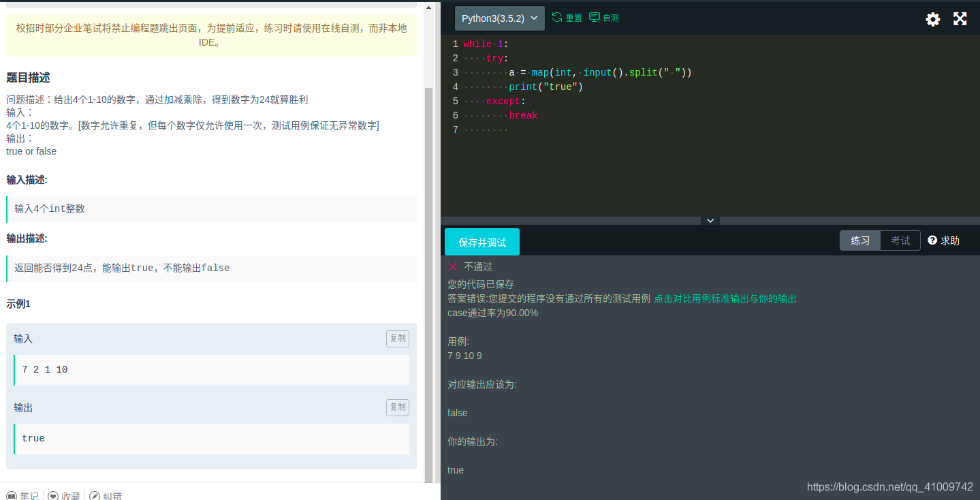Click the red X 不通过 status icon
Viewport: 980px width, 500px height.
point(453,266)
